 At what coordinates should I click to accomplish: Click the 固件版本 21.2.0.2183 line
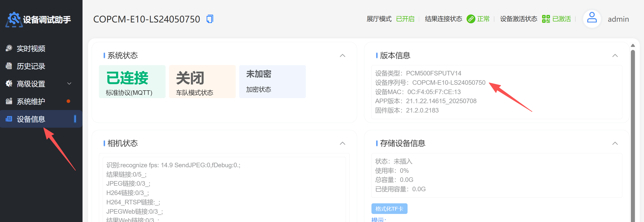pyautogui.click(x=407, y=110)
